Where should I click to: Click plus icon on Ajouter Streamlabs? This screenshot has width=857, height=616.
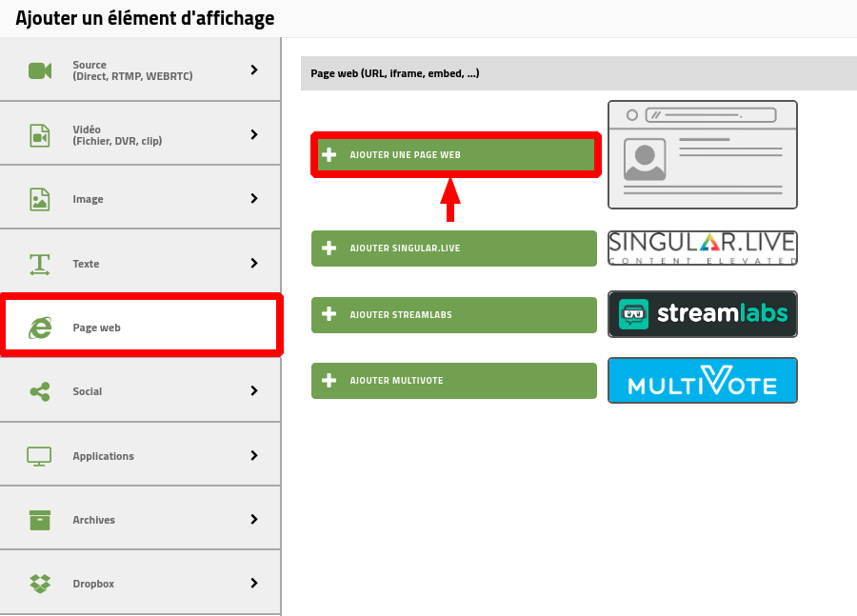pyautogui.click(x=329, y=314)
